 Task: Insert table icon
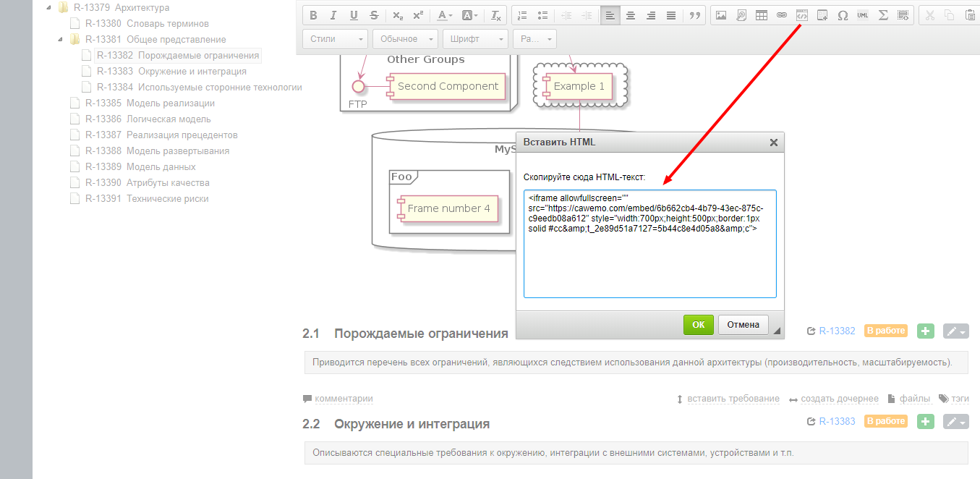(x=762, y=15)
